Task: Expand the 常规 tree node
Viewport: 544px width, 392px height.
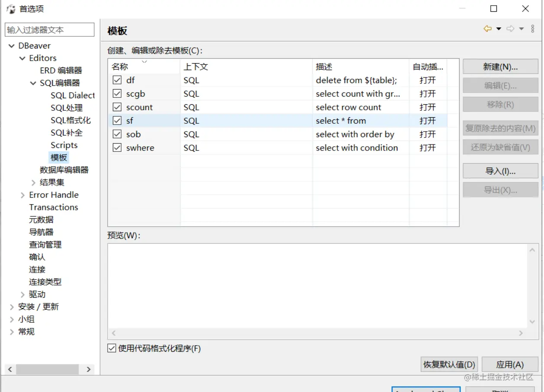Action: point(12,332)
